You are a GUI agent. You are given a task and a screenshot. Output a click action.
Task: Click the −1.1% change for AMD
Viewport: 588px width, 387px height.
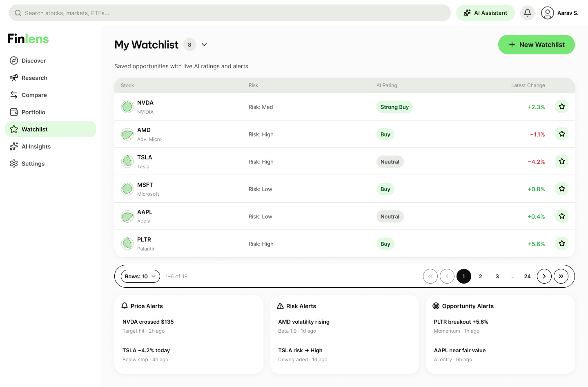tap(537, 134)
